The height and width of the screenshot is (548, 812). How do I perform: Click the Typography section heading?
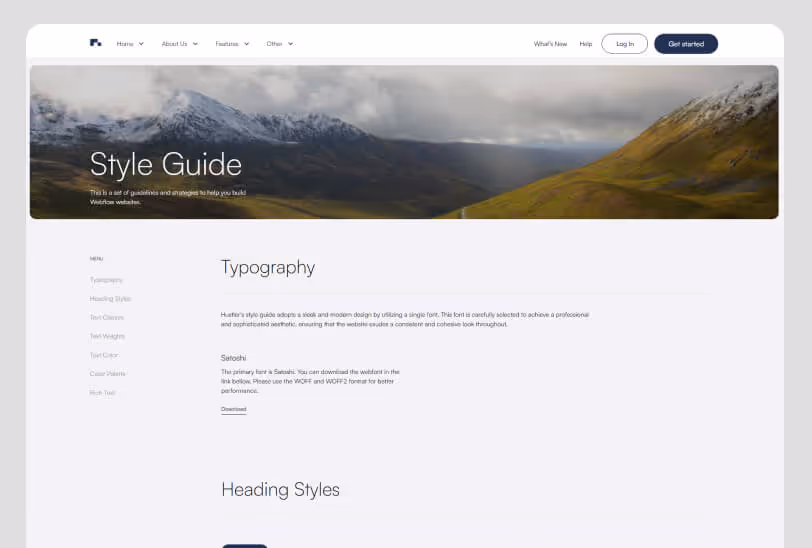click(268, 267)
